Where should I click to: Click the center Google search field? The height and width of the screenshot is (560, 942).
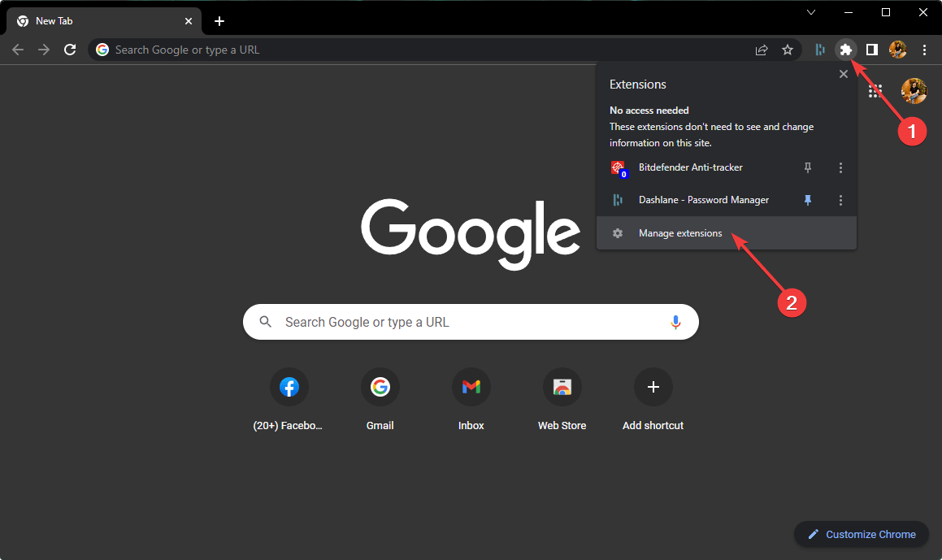pyautogui.click(x=471, y=322)
